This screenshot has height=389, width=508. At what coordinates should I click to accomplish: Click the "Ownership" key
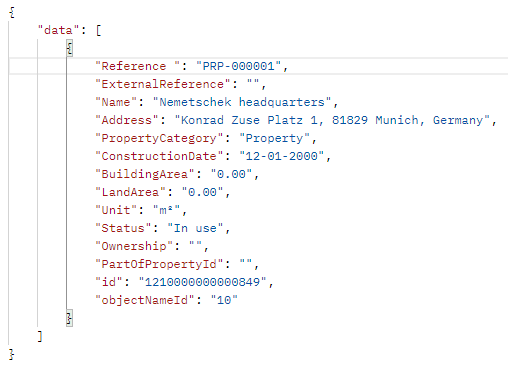(x=134, y=246)
